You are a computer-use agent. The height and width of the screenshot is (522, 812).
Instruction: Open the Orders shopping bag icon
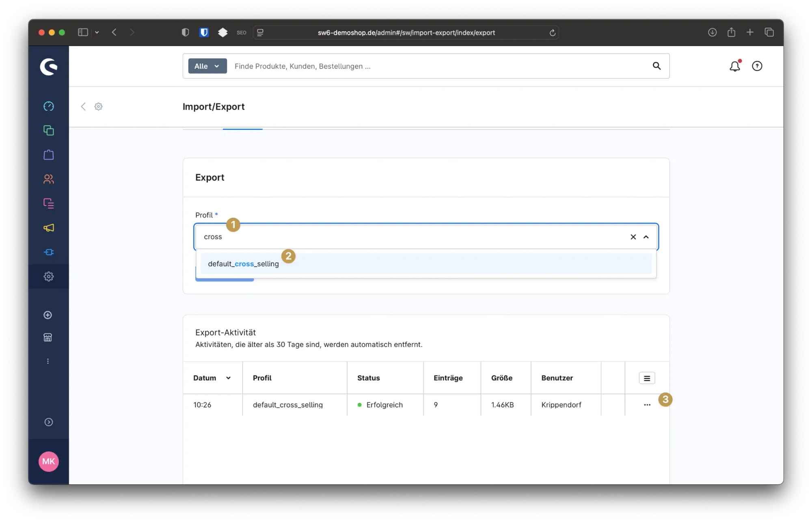click(49, 155)
